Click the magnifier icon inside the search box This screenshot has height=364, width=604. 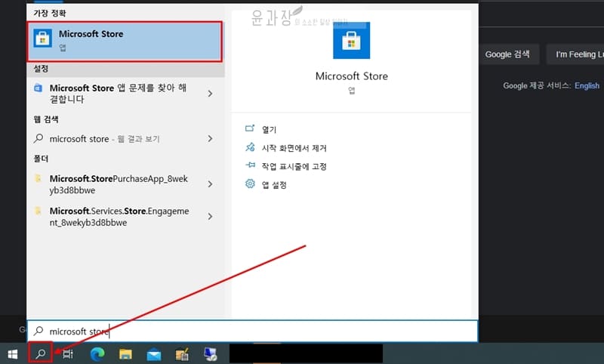pyautogui.click(x=39, y=331)
